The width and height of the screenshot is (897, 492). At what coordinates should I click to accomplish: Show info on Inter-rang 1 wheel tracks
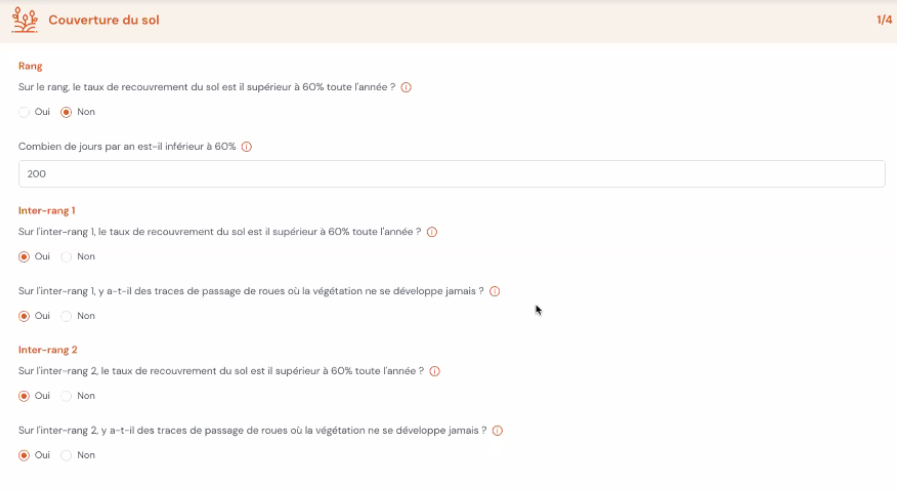pos(495,291)
